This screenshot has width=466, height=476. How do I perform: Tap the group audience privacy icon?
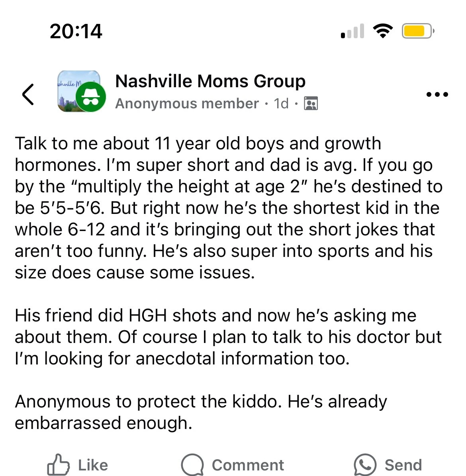pyautogui.click(x=311, y=104)
